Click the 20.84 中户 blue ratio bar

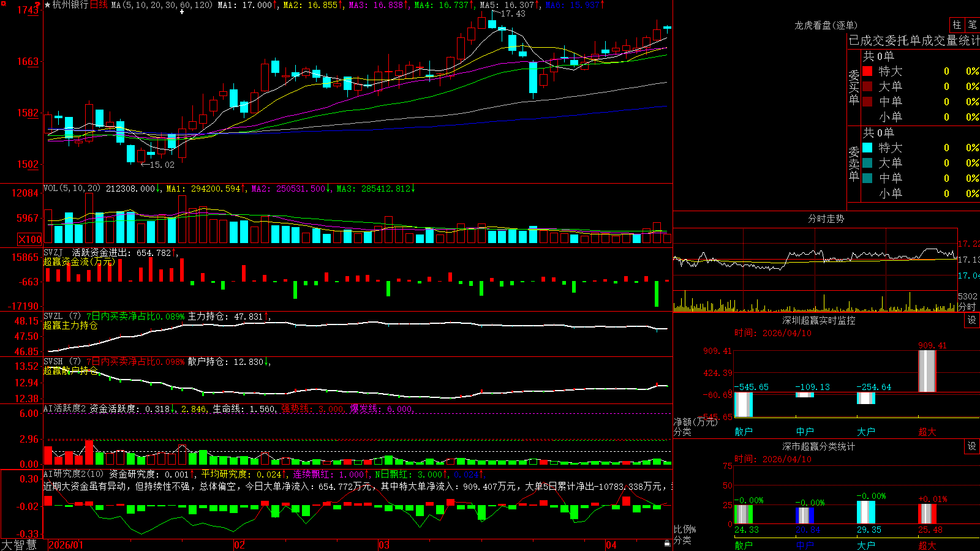(x=805, y=515)
